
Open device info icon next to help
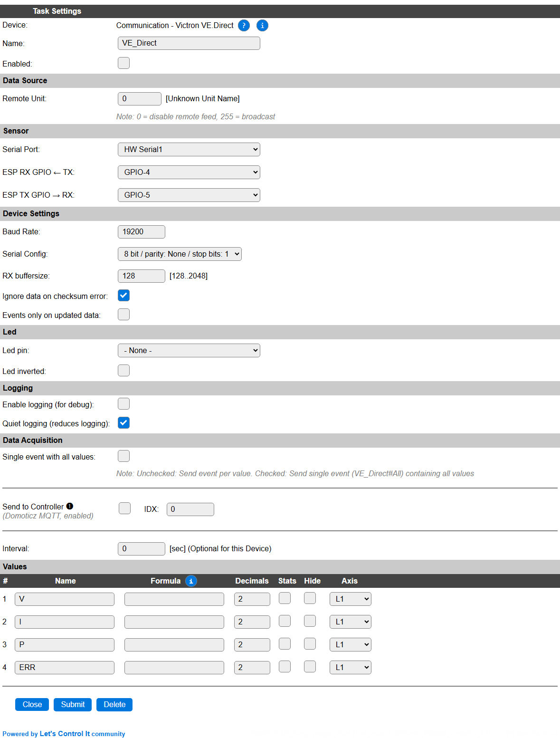coord(262,26)
